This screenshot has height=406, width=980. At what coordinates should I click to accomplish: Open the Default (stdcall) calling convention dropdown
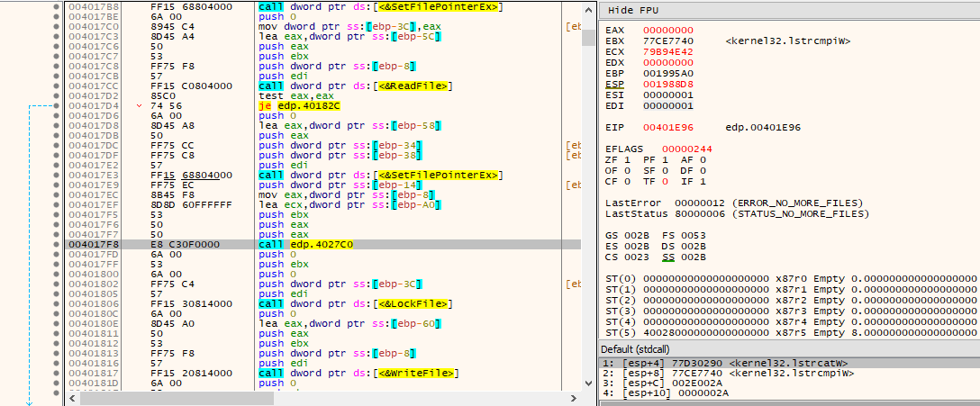click(x=789, y=348)
